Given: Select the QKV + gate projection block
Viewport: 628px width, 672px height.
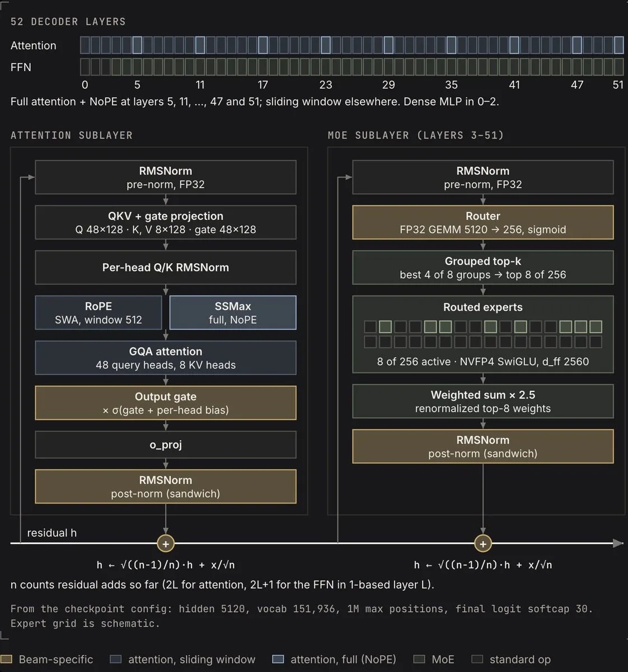Looking at the screenshot, I should [x=166, y=222].
